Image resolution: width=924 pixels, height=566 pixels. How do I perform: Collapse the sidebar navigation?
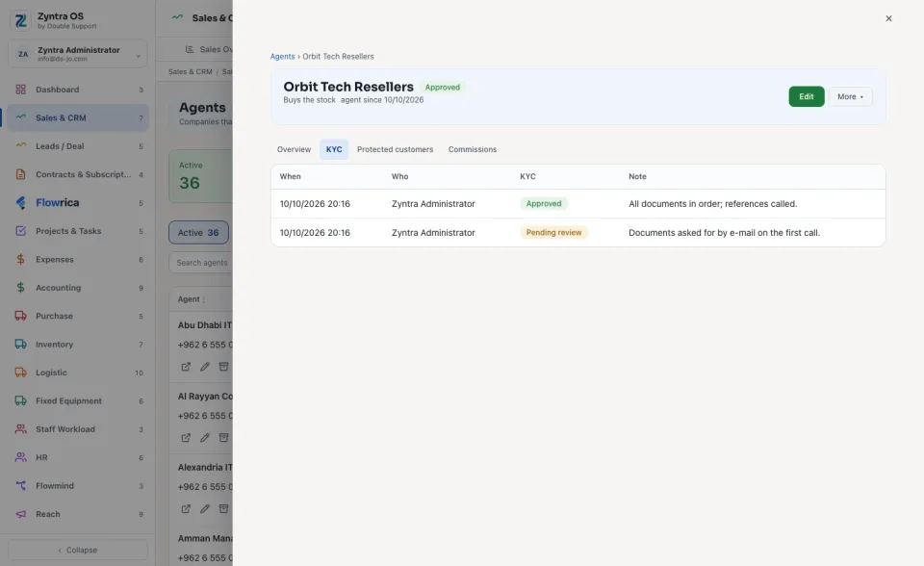tap(78, 550)
